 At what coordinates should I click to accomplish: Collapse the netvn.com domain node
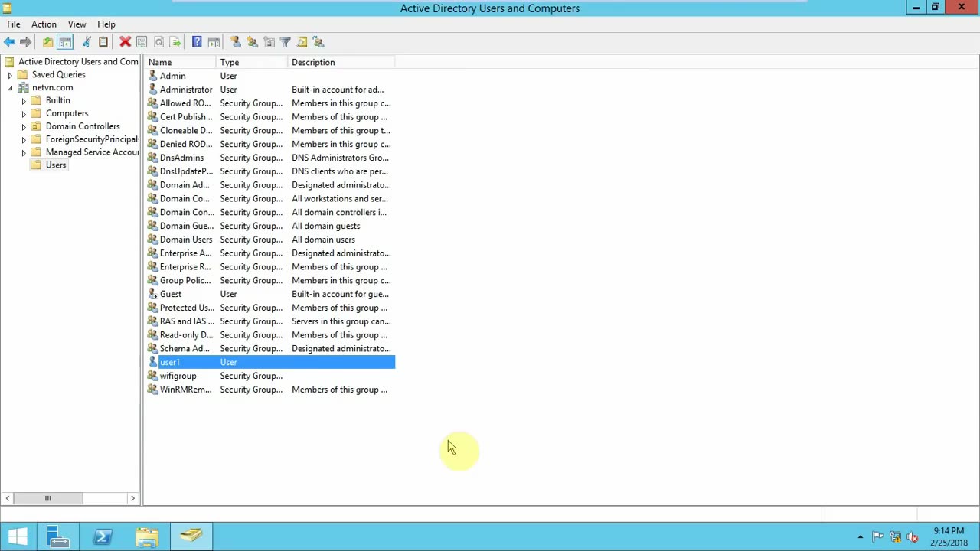click(x=10, y=88)
